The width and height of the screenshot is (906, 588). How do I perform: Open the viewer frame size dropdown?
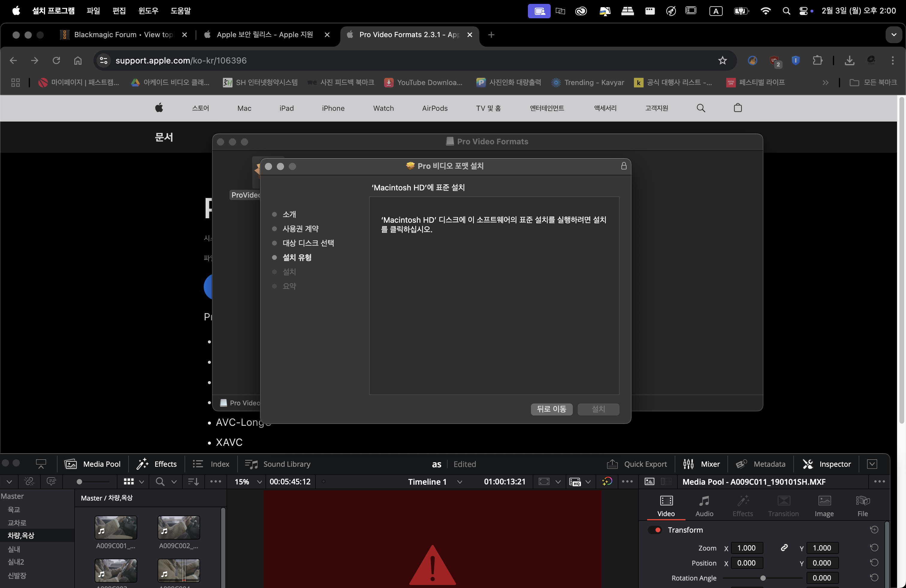pos(558,482)
